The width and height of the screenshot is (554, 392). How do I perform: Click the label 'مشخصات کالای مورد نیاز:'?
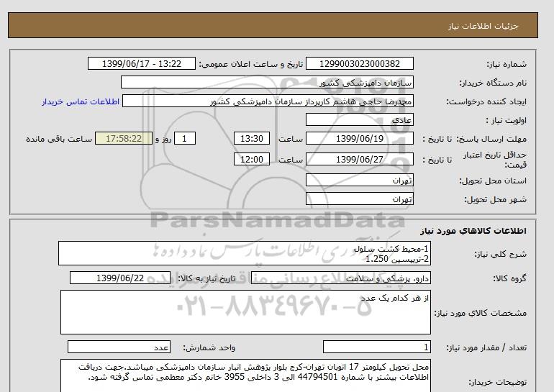[x=480, y=314]
